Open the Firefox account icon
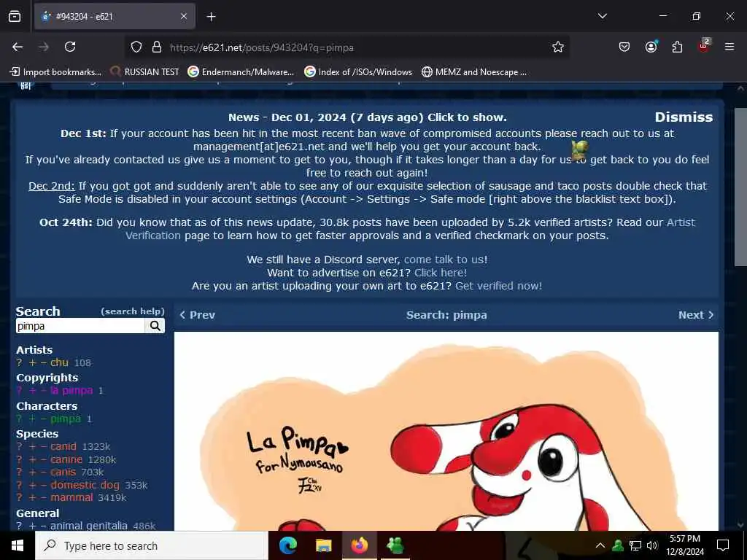This screenshot has width=747, height=560. tap(651, 47)
